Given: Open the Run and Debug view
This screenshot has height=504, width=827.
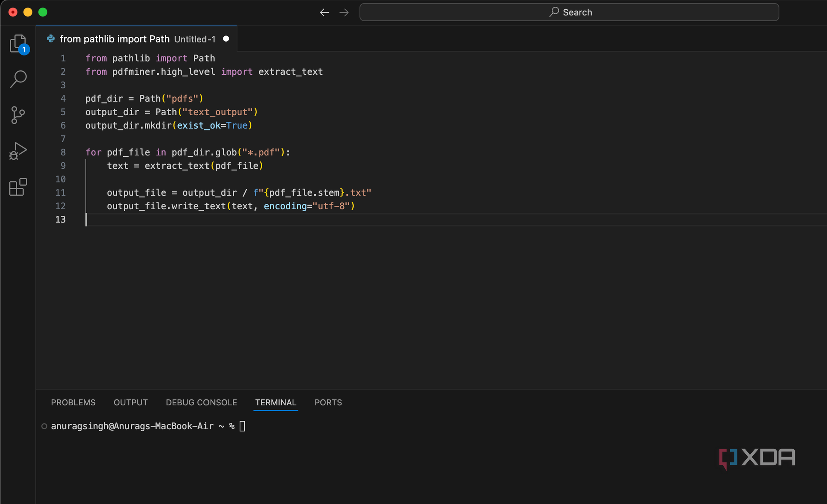Looking at the screenshot, I should pyautogui.click(x=18, y=151).
